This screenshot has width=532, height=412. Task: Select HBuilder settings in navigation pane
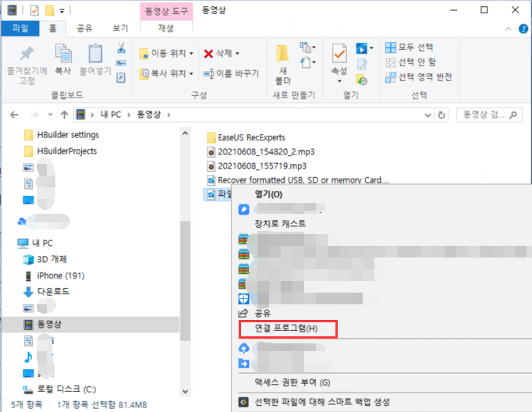pos(62,135)
